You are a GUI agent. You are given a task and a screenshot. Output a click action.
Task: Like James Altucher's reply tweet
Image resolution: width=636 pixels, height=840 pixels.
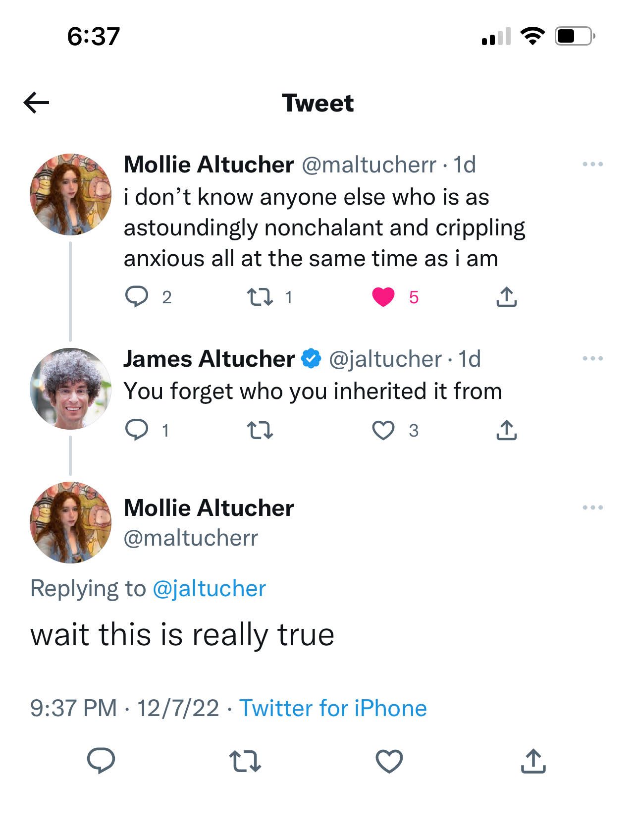point(383,430)
